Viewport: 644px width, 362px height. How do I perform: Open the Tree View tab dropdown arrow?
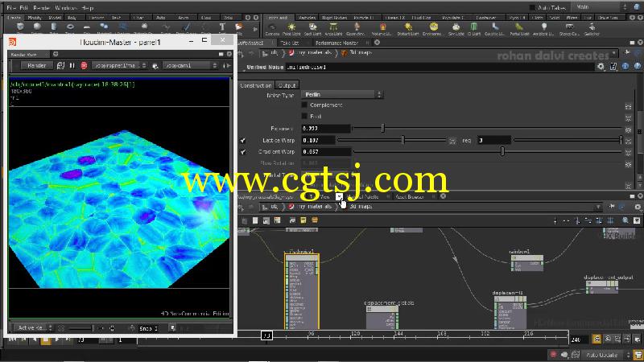339,196
